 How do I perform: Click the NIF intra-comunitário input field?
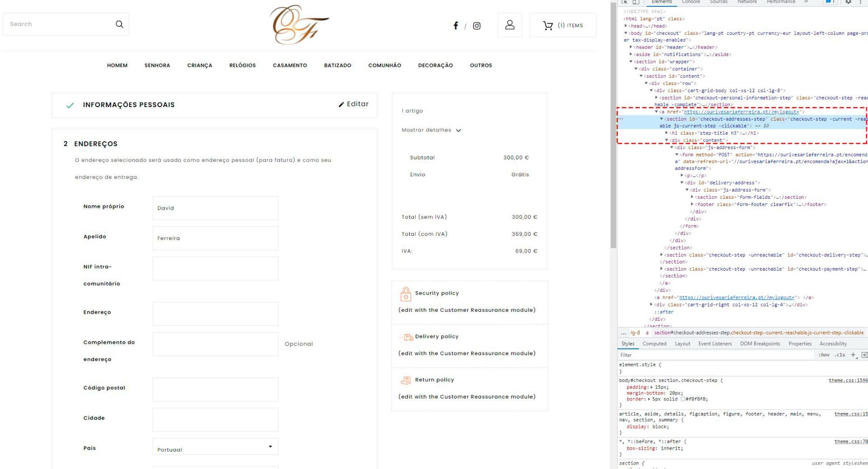click(x=216, y=268)
